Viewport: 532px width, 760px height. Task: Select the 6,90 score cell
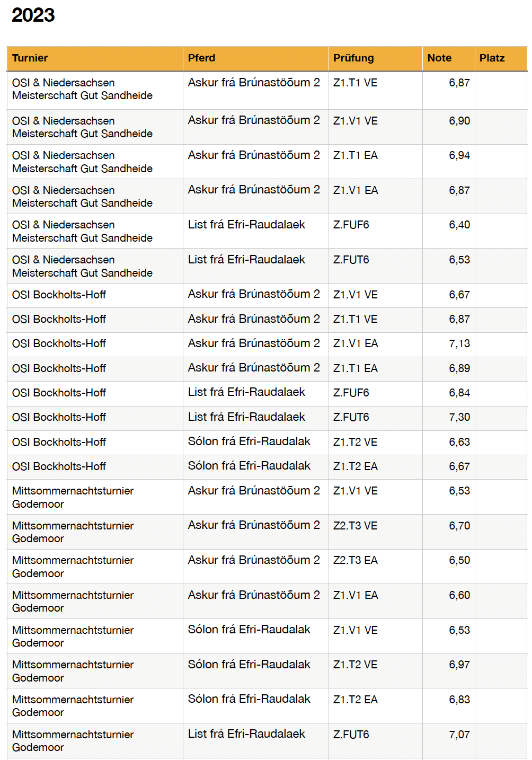click(x=459, y=121)
